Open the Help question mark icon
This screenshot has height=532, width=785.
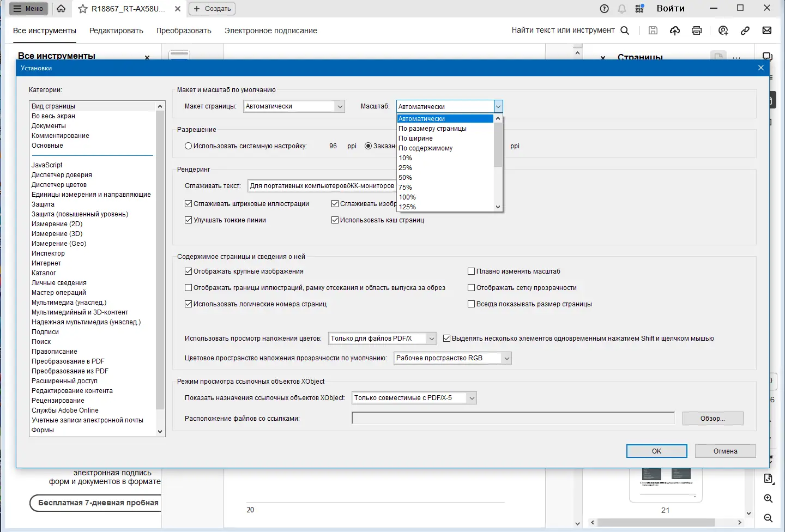[604, 9]
